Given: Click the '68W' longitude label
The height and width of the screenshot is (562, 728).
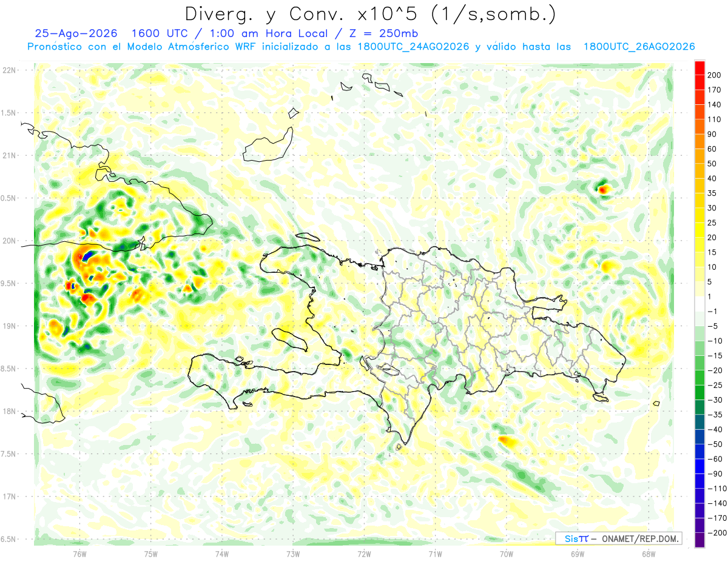Looking at the screenshot, I should [x=648, y=554].
